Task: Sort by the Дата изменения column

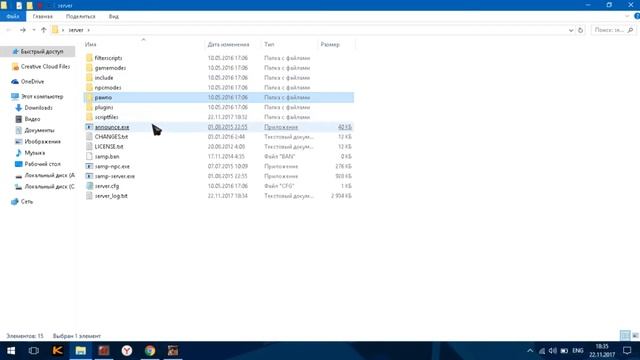Action: (228, 44)
